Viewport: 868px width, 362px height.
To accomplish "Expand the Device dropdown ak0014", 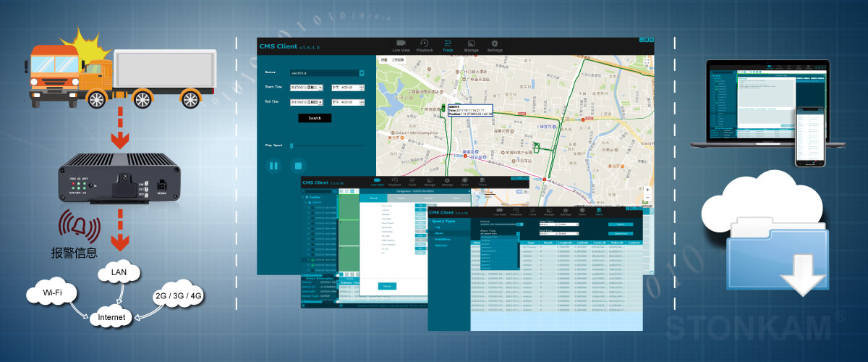I will (361, 73).
